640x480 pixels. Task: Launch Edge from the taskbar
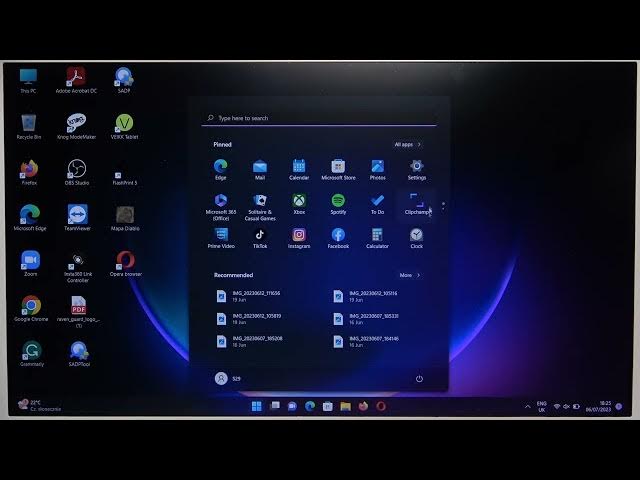click(x=310, y=406)
